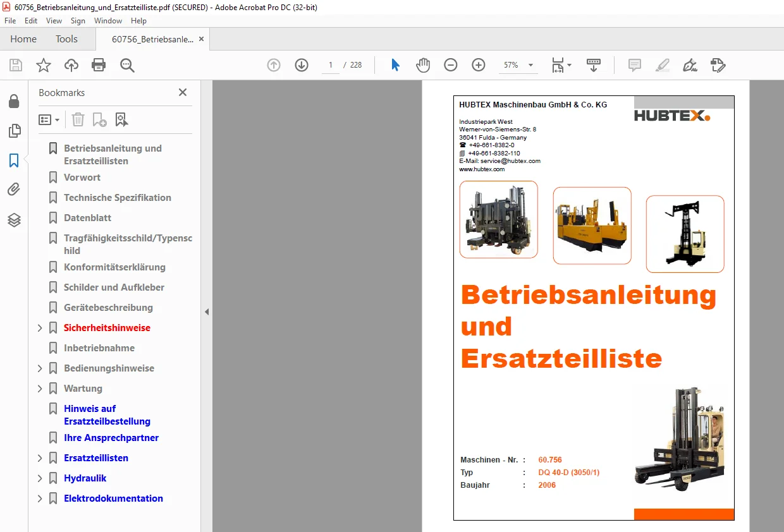
Task: Open the Betriebsanleitung und Ersatzteillisten bookmark
Action: point(113,155)
